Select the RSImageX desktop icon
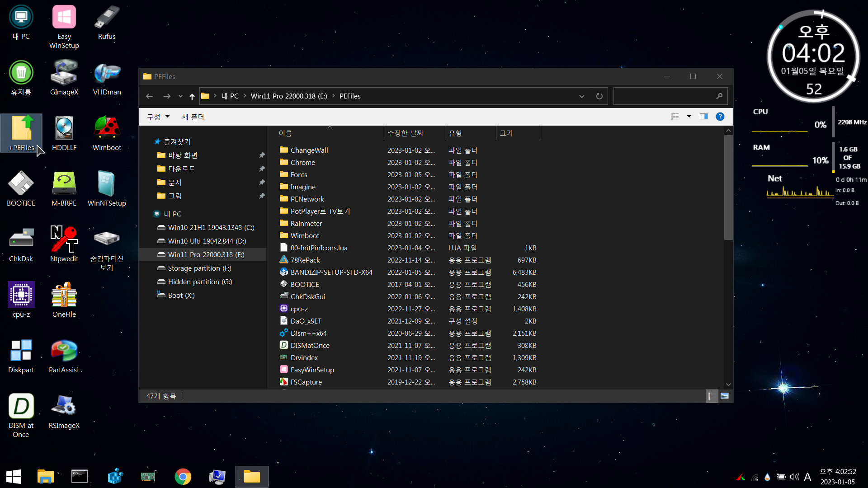This screenshot has width=868, height=488. pyautogui.click(x=64, y=412)
